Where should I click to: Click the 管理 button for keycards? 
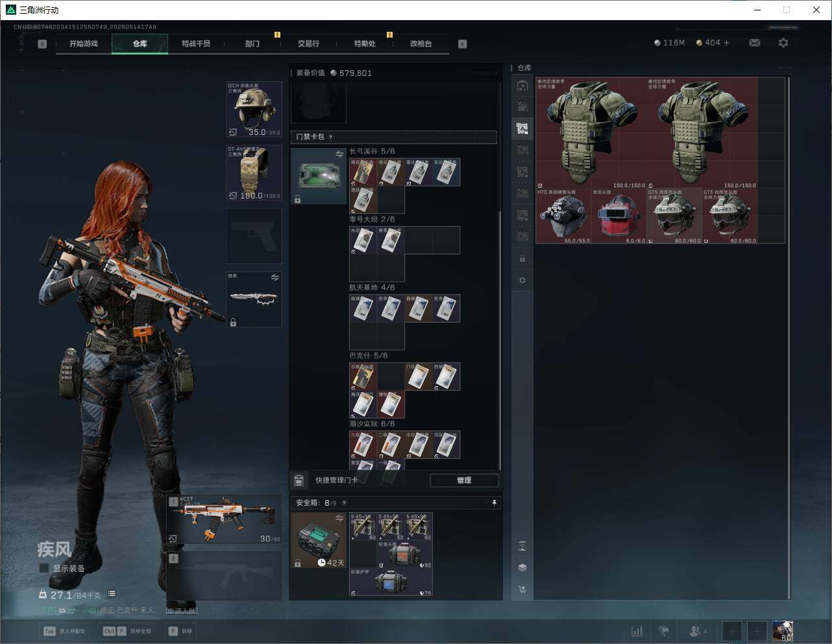click(x=464, y=480)
